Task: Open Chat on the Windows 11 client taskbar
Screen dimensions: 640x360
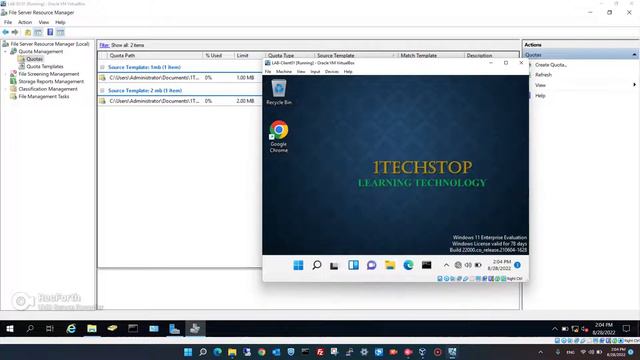Action: click(x=371, y=265)
